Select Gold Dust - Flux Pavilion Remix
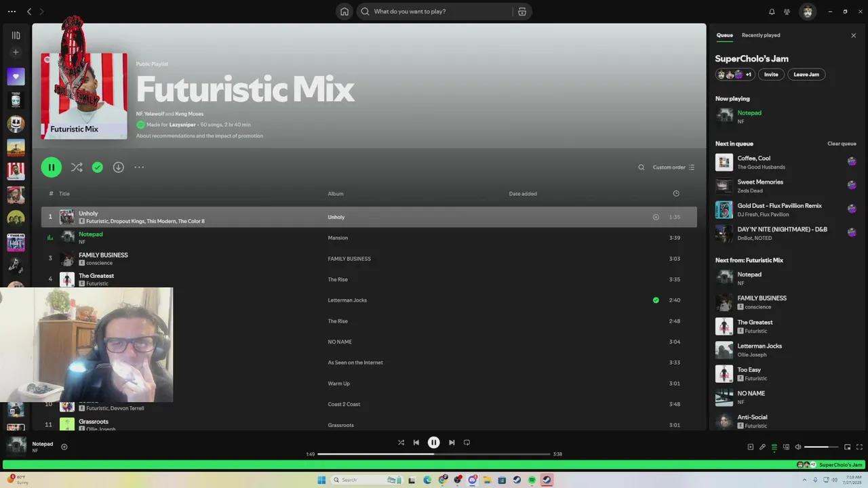Screen dimensions: 868x488 click(786, 209)
